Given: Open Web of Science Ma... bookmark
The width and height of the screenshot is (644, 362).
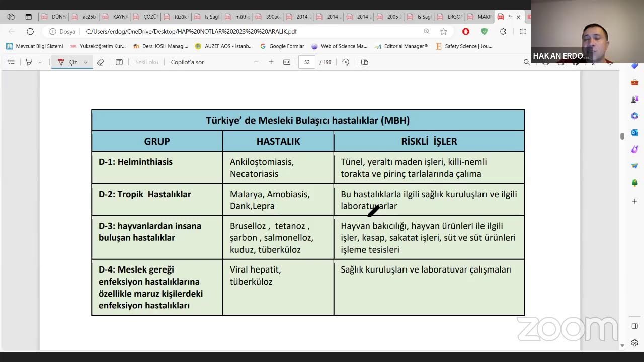Looking at the screenshot, I should [340, 46].
